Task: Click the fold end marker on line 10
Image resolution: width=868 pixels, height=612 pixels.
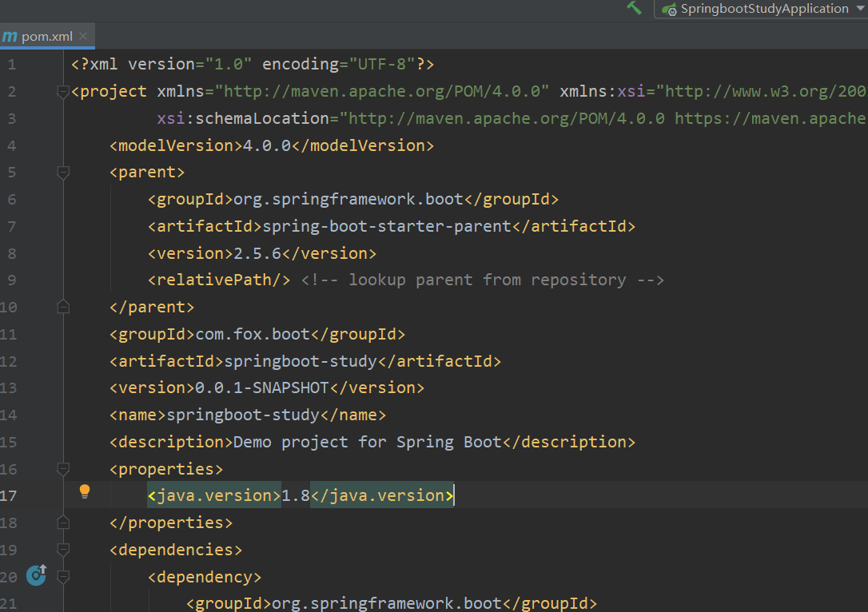Action: pyautogui.click(x=63, y=307)
